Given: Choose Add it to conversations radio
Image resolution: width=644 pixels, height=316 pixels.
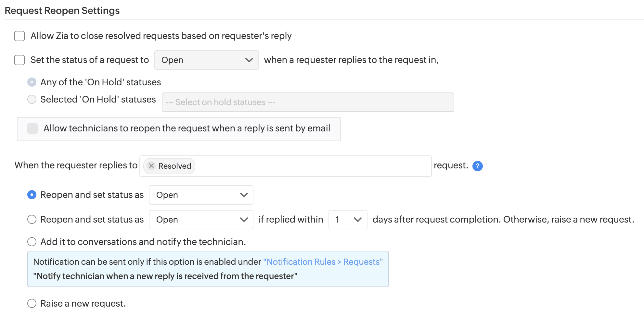Looking at the screenshot, I should click(x=32, y=242).
